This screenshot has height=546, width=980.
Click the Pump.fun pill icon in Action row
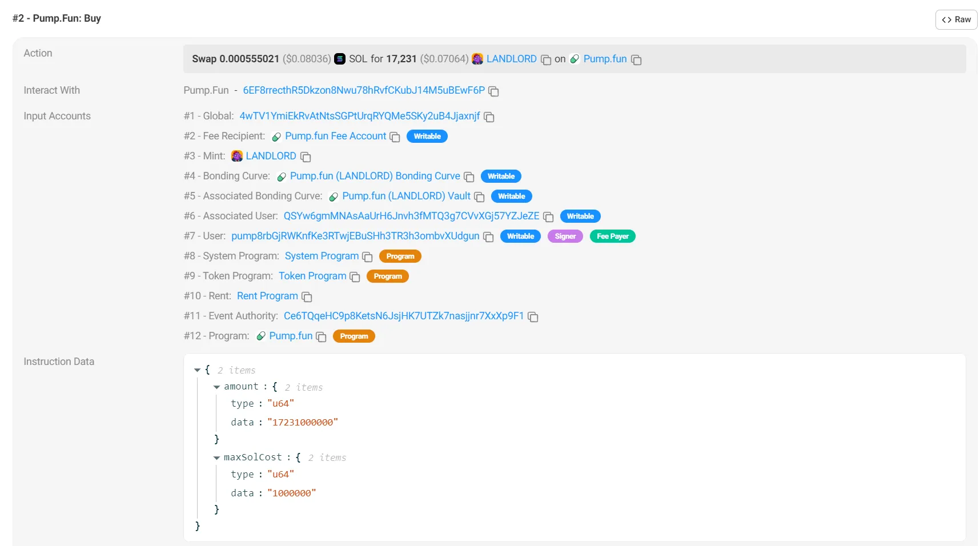575,59
